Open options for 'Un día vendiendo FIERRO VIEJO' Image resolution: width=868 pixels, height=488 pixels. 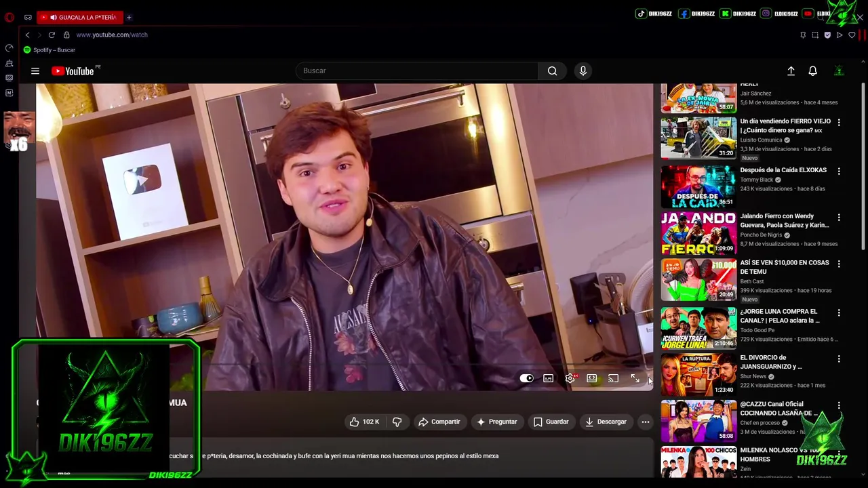tap(839, 123)
